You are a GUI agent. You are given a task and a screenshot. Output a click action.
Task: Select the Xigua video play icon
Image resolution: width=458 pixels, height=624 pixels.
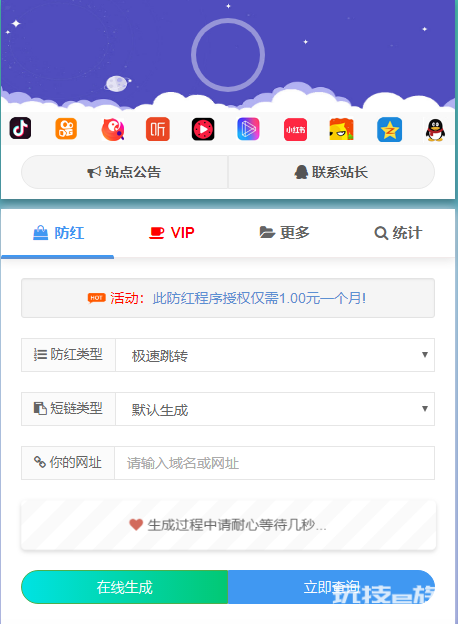[203, 129]
